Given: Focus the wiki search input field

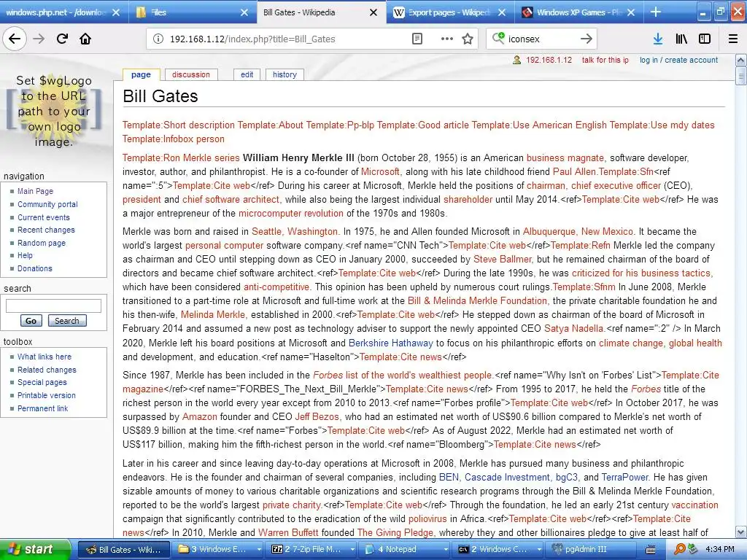Looking at the screenshot, I should tap(53, 306).
